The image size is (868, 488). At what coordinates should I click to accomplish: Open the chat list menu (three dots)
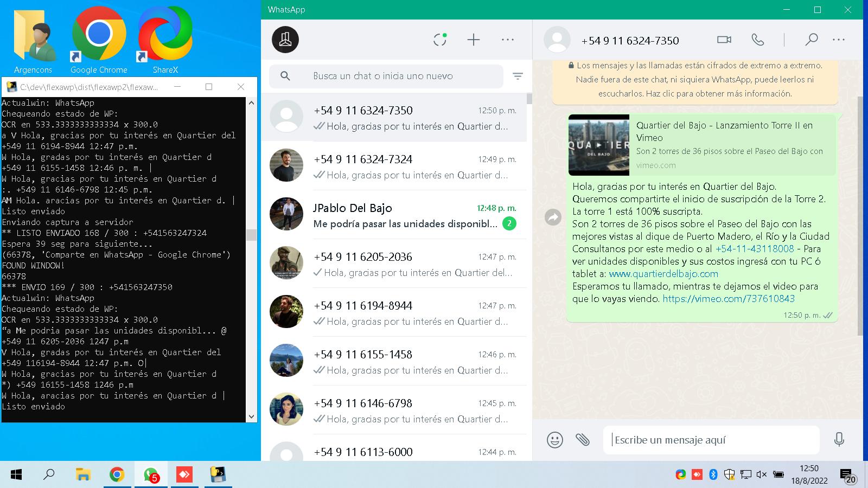click(508, 40)
